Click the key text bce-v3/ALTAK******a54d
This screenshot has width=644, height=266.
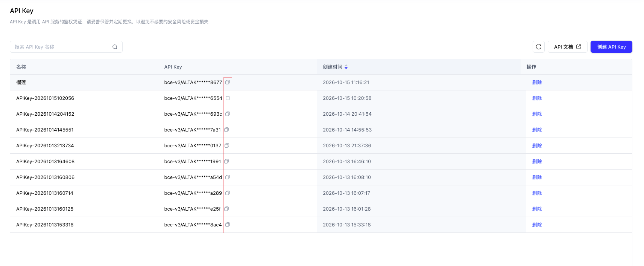[193, 177]
